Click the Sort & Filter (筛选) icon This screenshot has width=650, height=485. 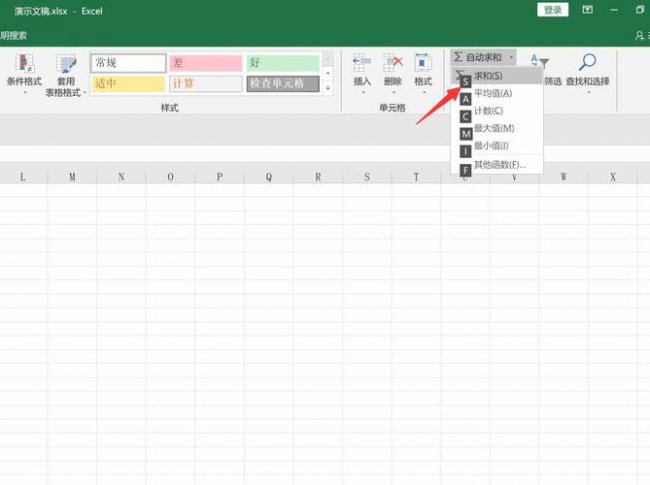point(540,61)
